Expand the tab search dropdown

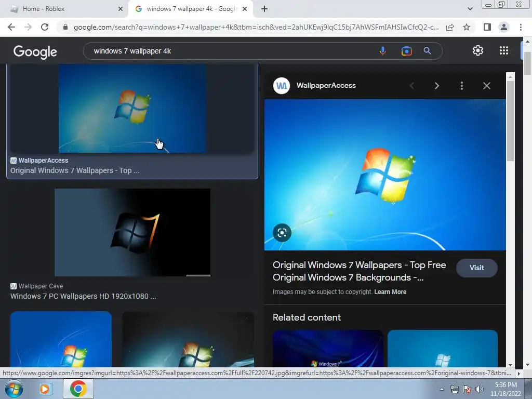tap(470, 9)
